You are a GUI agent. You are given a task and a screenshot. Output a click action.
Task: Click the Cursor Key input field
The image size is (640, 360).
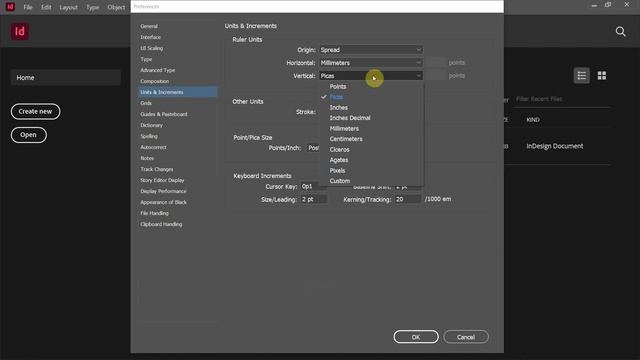[313, 187]
